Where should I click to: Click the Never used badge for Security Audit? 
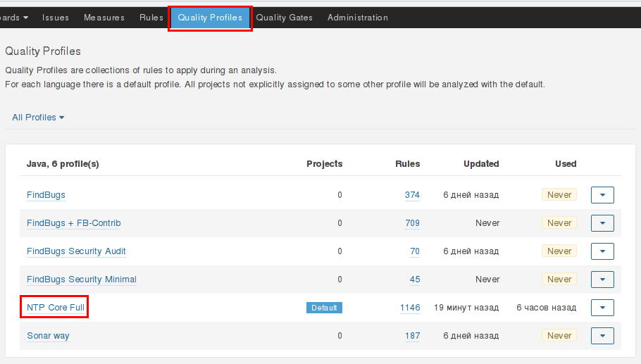click(559, 251)
